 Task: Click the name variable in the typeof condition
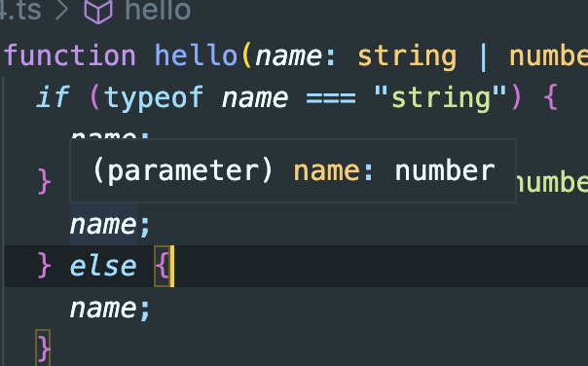tap(255, 98)
